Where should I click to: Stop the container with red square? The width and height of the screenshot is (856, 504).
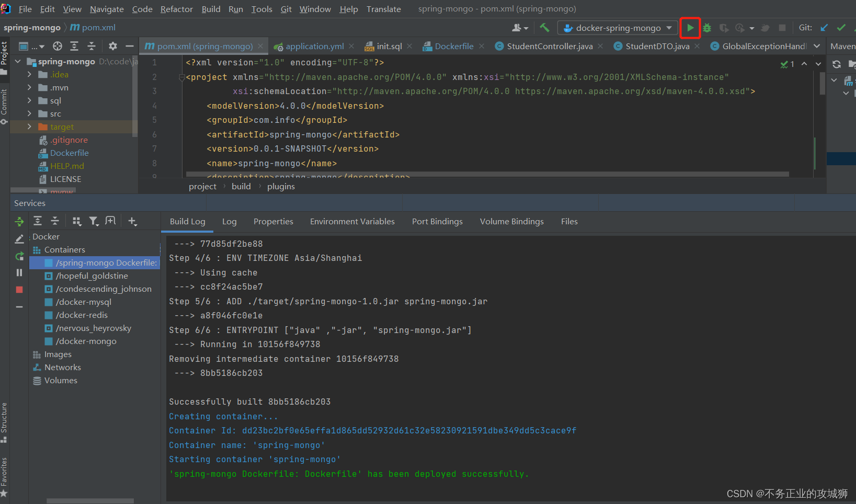click(19, 290)
